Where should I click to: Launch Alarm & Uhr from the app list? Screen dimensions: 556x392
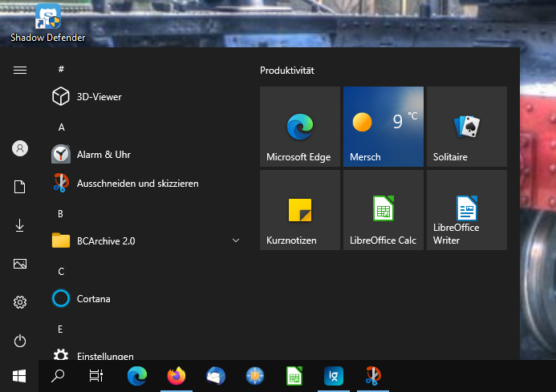pos(147,154)
